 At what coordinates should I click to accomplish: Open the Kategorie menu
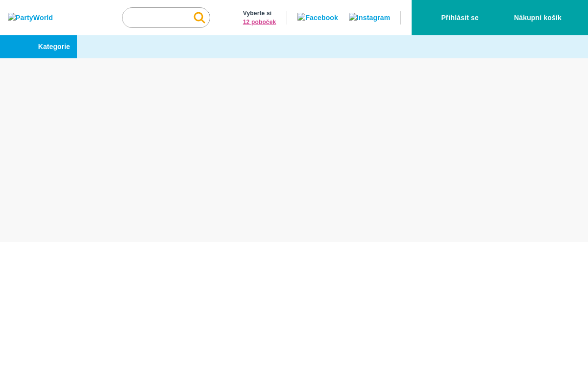click(54, 47)
